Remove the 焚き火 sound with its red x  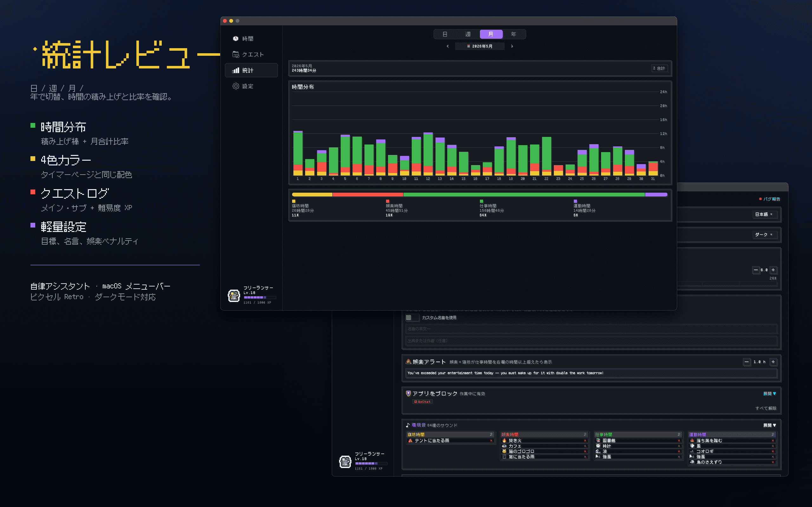coord(585,440)
